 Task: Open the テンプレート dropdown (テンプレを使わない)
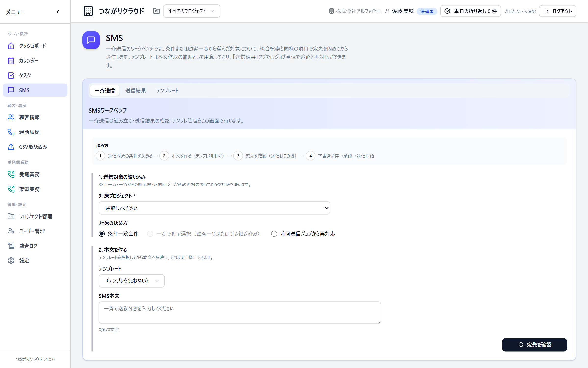(x=132, y=281)
